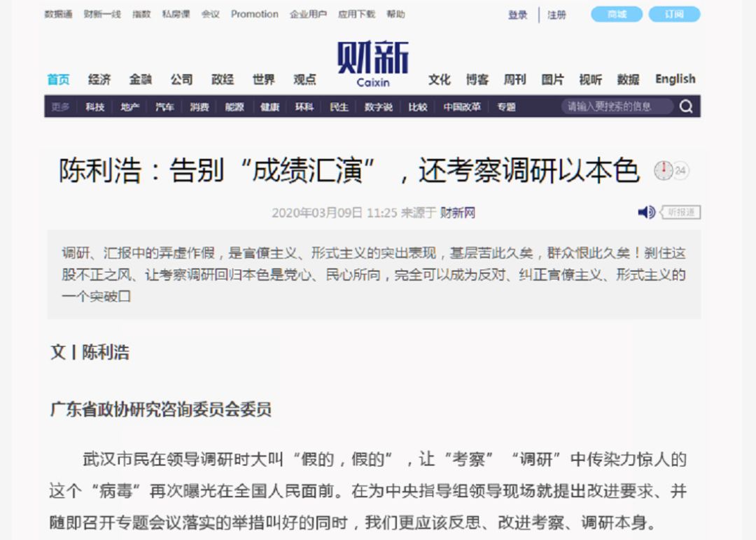756x540 pixels.
Task: Open the 数字说 category
Action: (x=378, y=107)
